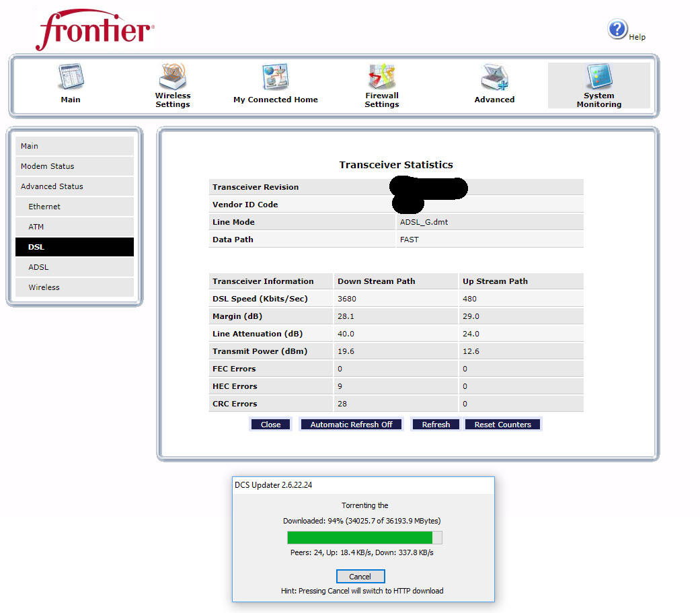Click the Downloaded 94% status text
The width and height of the screenshot is (700, 613).
pyautogui.click(x=362, y=521)
